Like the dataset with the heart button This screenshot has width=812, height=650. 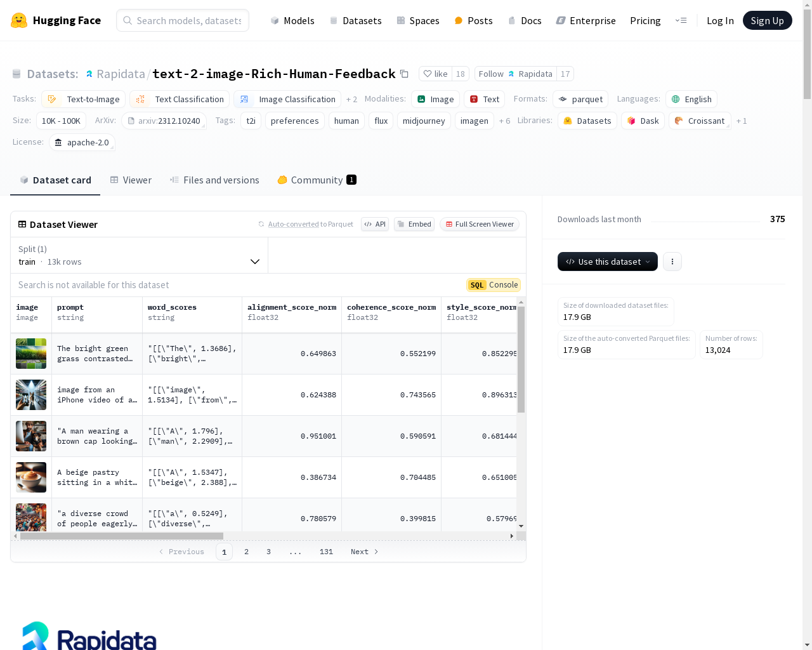pos(435,74)
